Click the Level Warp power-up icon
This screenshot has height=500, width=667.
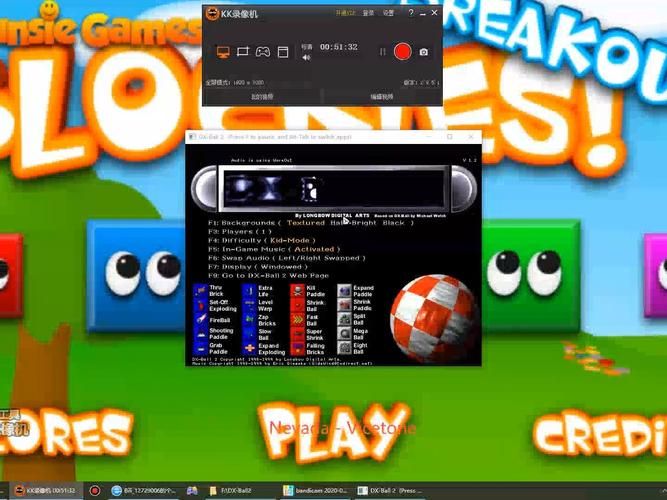click(x=250, y=306)
